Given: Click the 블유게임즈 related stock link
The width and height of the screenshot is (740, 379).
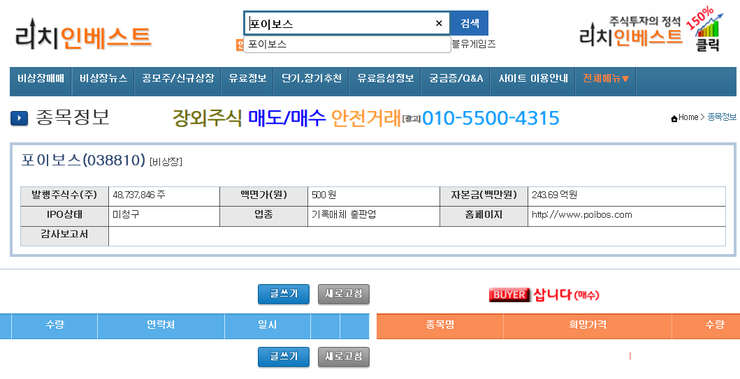Looking at the screenshot, I should pyautogui.click(x=474, y=44).
